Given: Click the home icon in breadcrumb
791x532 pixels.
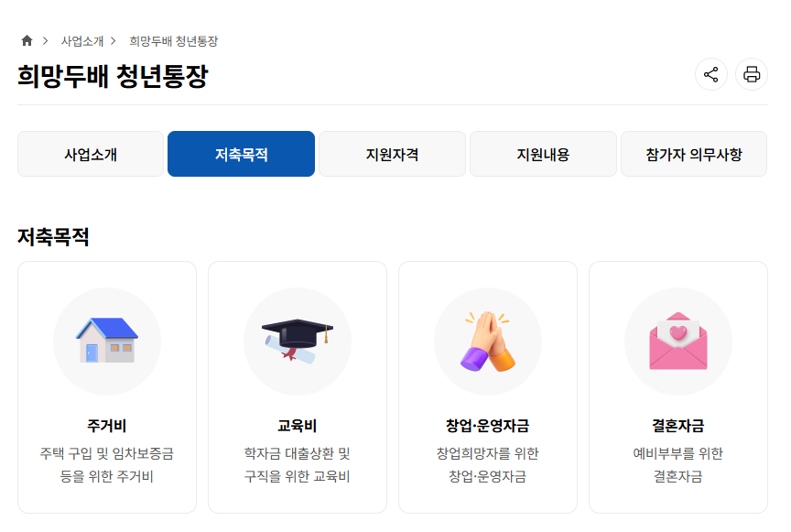Looking at the screenshot, I should click(x=27, y=40).
